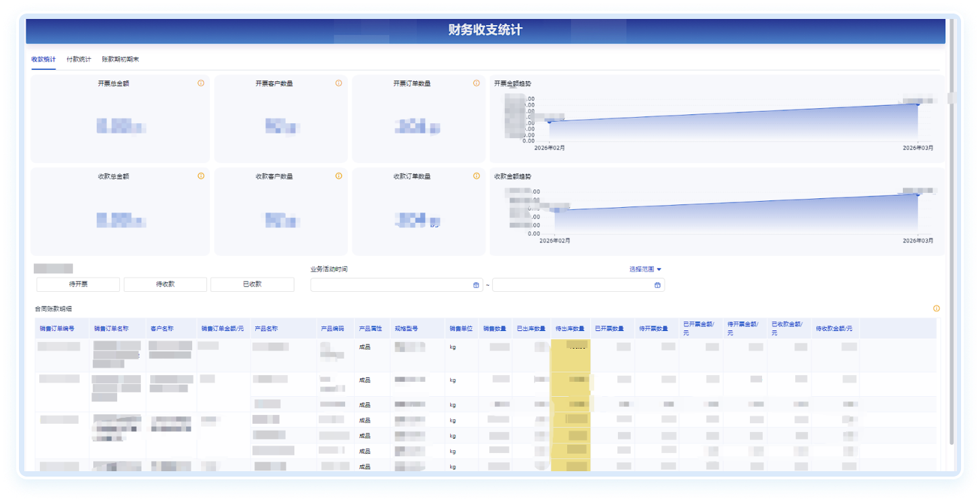Open calendar icon in start date field
Image resolution: width=980 pixels, height=501 pixels.
(476, 285)
